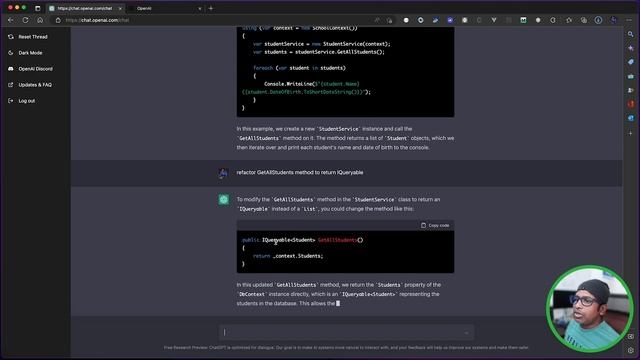
Task: Click the plus icon to customize sidebar
Action: pyautogui.click(x=631, y=133)
